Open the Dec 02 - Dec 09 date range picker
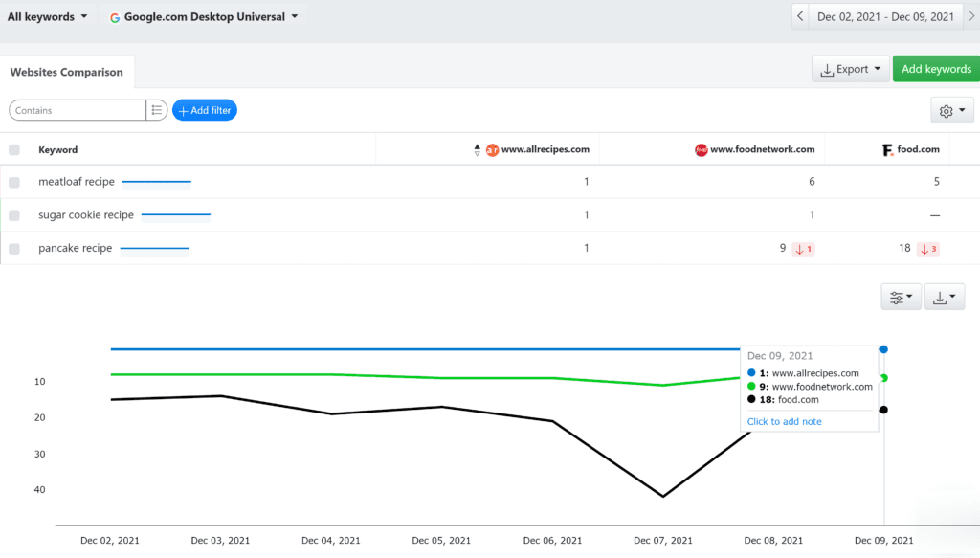Image resolution: width=980 pixels, height=558 pixels. point(885,17)
